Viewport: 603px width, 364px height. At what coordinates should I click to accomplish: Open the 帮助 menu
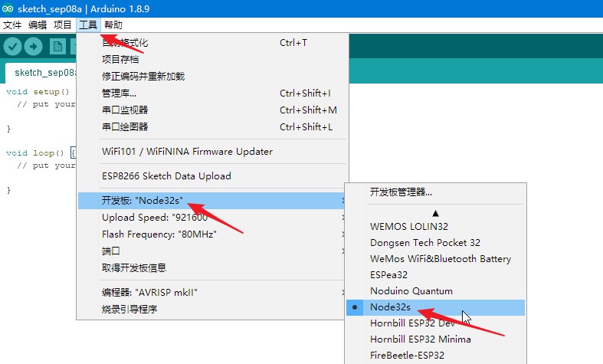coord(113,25)
